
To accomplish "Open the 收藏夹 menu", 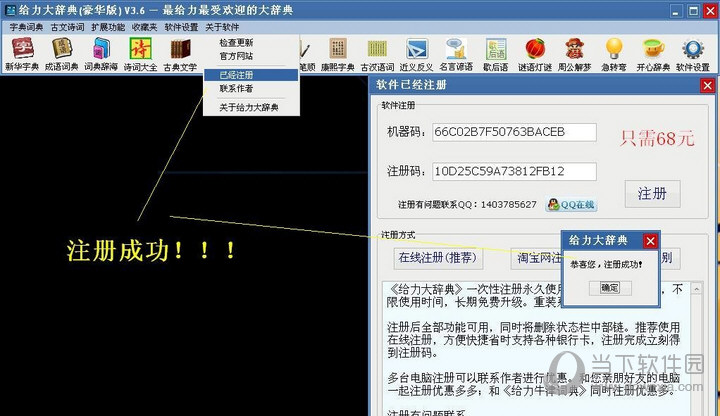I will click(144, 27).
